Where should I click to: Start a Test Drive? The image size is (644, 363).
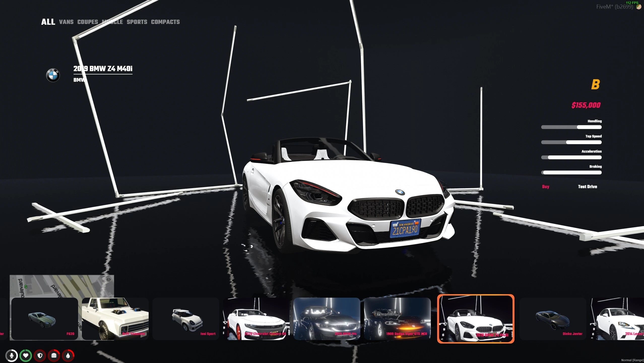coord(587,187)
